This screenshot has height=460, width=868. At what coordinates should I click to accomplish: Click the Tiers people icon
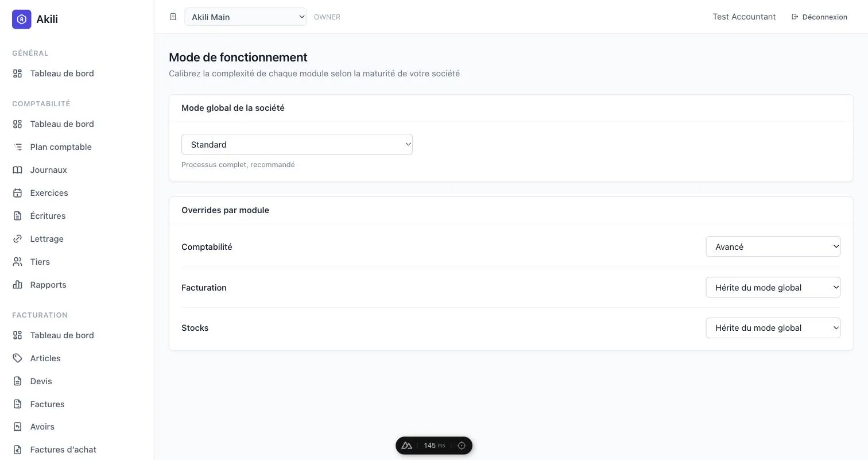click(x=18, y=262)
